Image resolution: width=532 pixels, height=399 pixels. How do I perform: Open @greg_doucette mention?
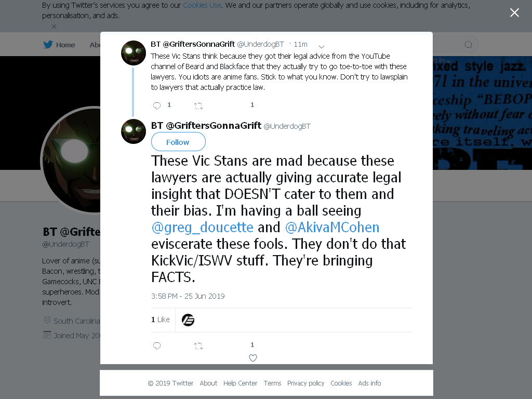point(202,228)
